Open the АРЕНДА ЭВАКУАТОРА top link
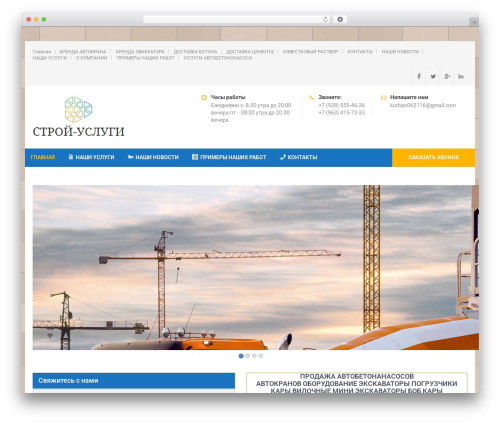Viewport: 500px width, 423px height. 140,52
